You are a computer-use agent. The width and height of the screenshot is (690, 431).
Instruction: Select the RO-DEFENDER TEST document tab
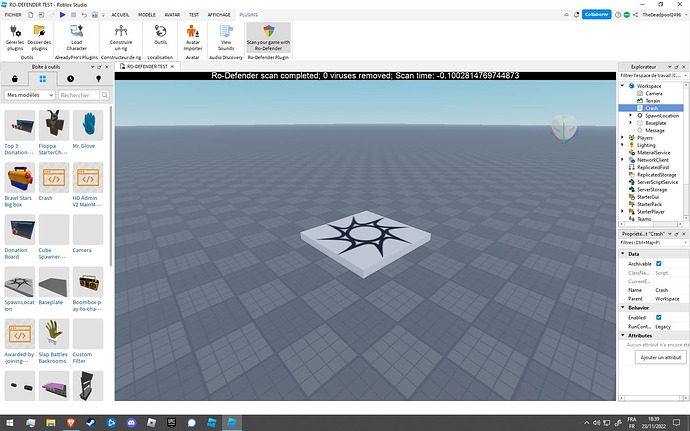tap(147, 66)
